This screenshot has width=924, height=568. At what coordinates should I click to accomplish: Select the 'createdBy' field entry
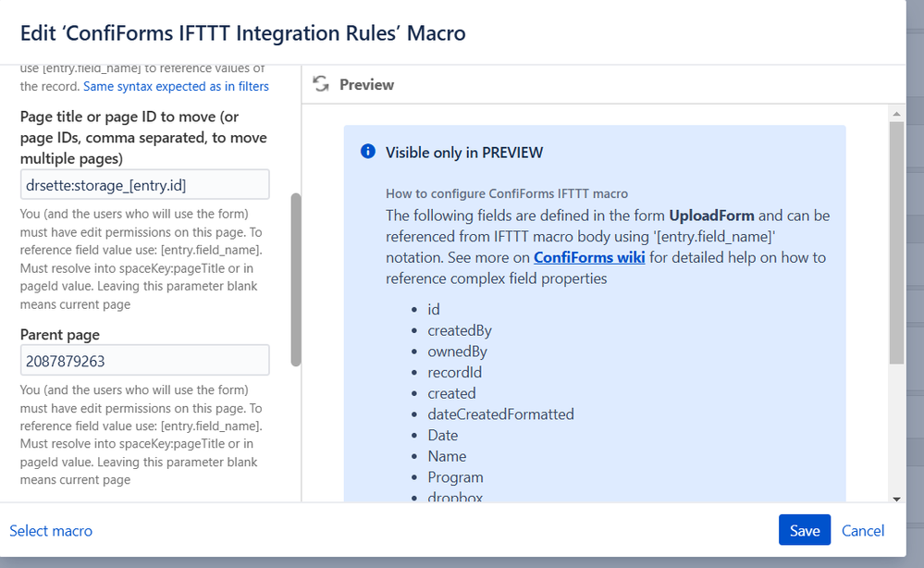point(460,330)
